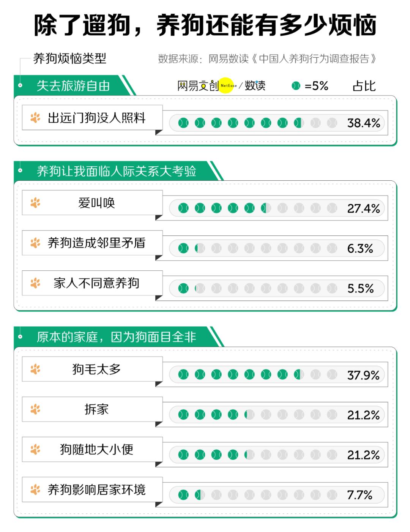Select the paw icon beside 养狗造成邻里矛盾

(35, 243)
